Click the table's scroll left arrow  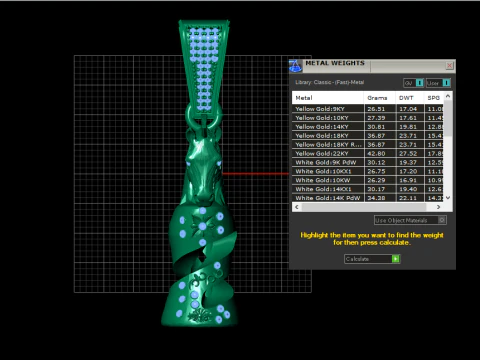tap(297, 207)
